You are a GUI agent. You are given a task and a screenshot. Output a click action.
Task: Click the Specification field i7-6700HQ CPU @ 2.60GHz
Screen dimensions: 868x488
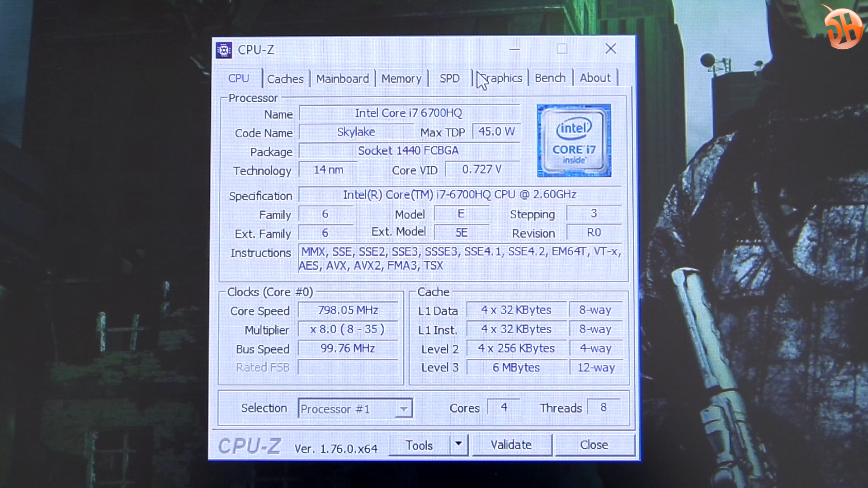pyautogui.click(x=460, y=195)
